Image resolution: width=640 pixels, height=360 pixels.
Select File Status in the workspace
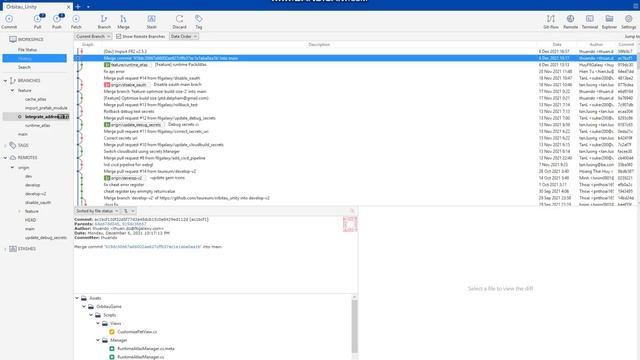point(27,49)
